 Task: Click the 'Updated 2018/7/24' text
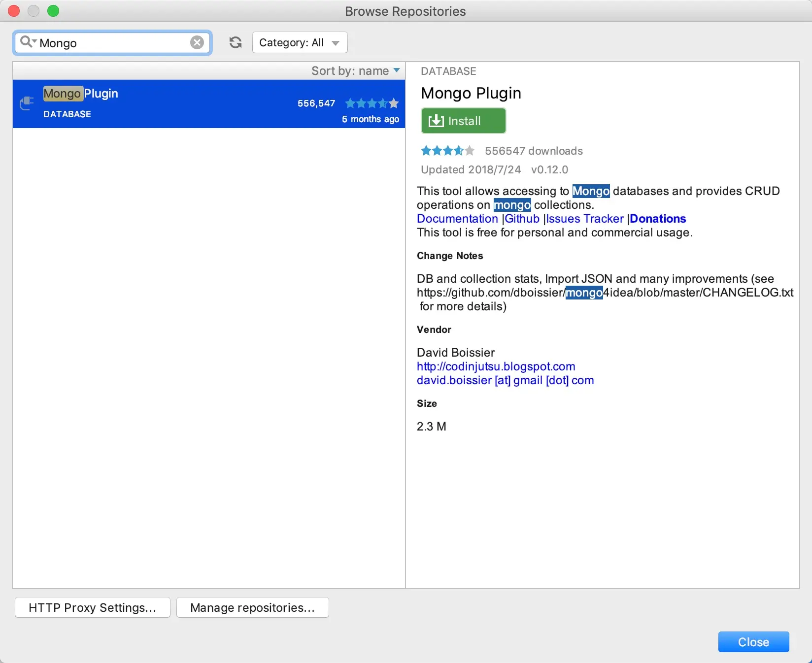click(471, 169)
